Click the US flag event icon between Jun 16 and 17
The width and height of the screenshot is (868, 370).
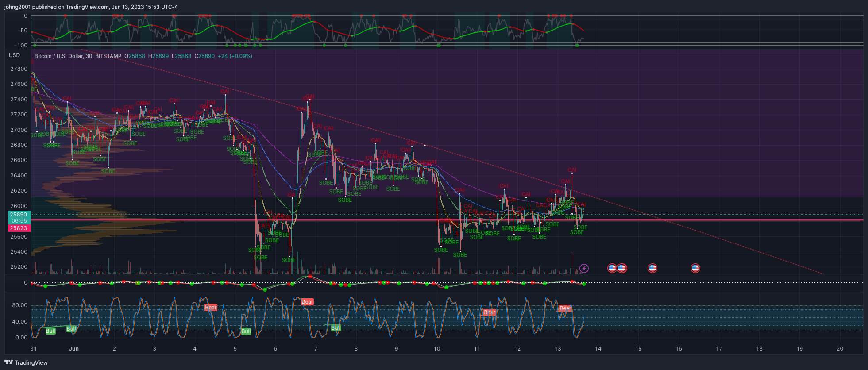[x=695, y=268]
